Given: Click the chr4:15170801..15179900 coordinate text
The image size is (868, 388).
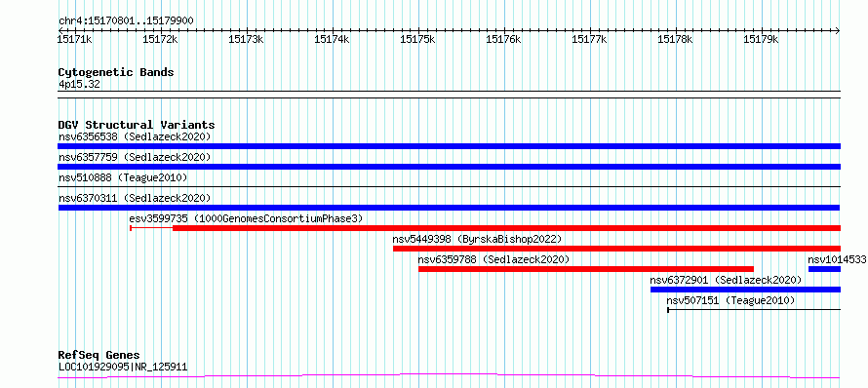Looking at the screenshot, I should point(126,21).
